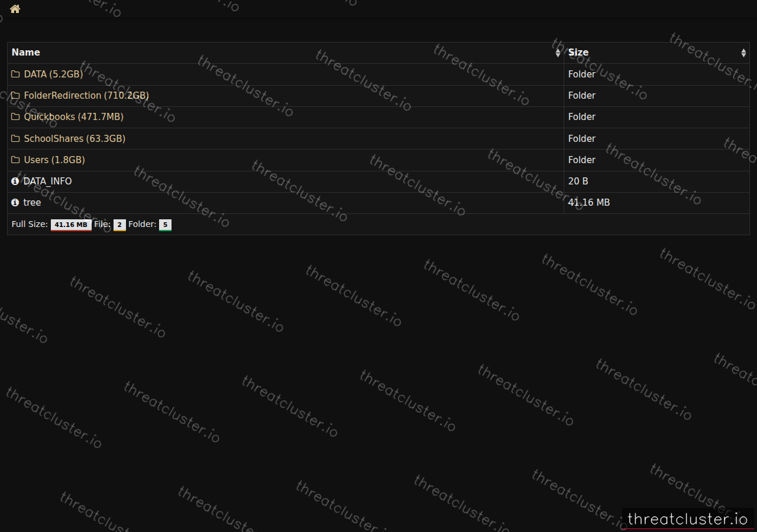Click the folder icon beside SchoolShares
Viewport: 757px width, 532px height.
point(15,138)
